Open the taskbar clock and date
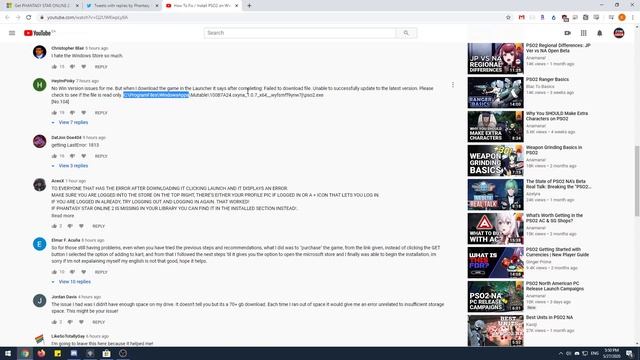 (x=611, y=353)
